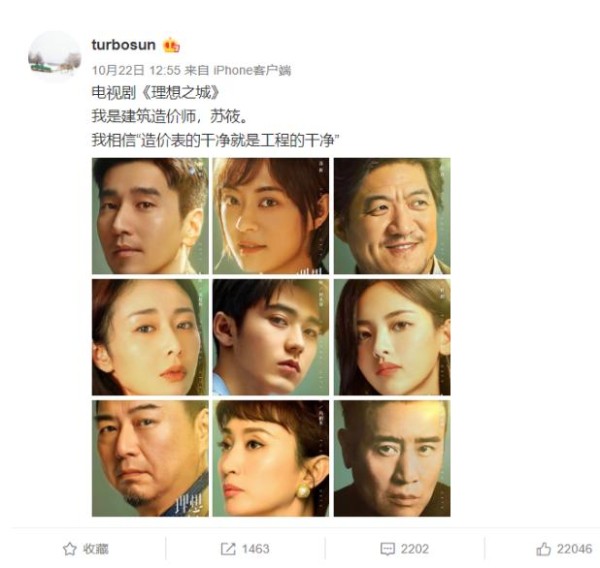Click the thumbs-up like icon
600x568 pixels.
[543, 549]
